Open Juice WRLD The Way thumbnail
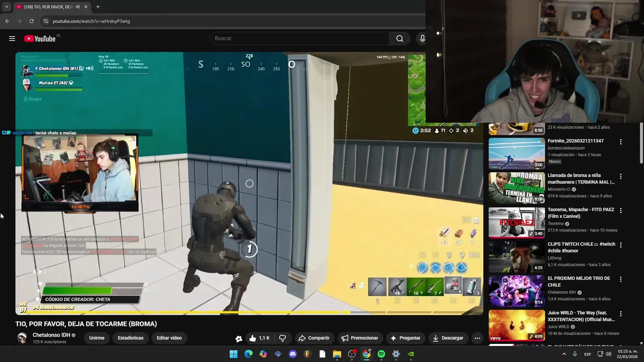This screenshot has height=362, width=644. (x=517, y=325)
